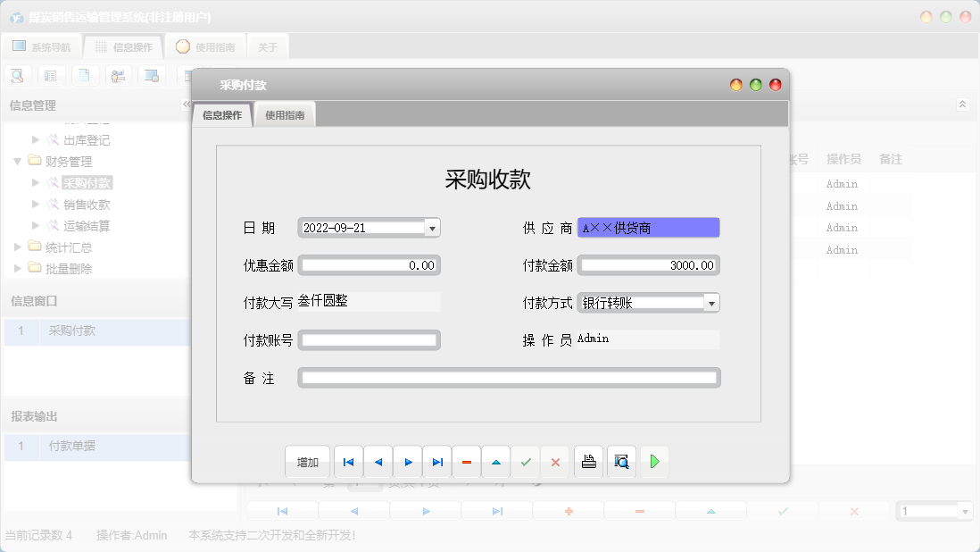The image size is (980, 552).
Task: Expand the 批量删除 tree node
Action: (x=15, y=267)
